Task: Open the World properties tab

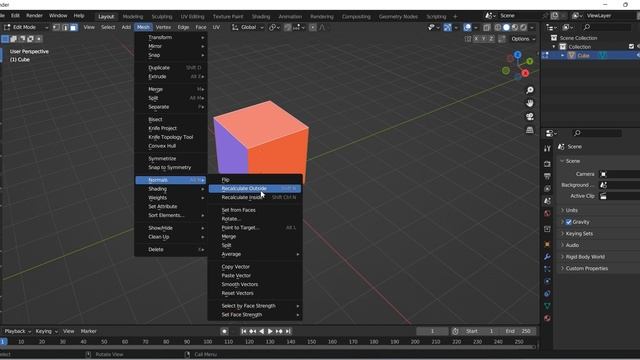Action: pos(547,213)
